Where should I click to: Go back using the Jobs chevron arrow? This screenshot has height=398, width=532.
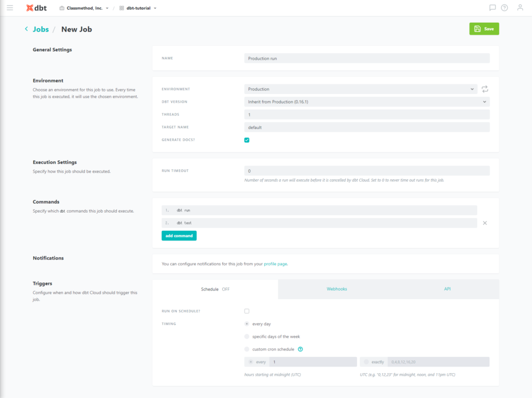point(27,29)
